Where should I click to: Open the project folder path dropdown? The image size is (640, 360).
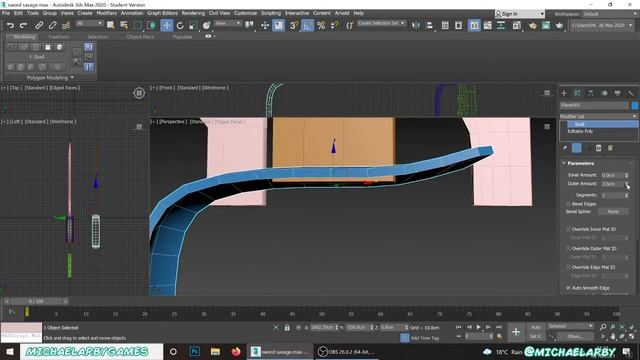(x=602, y=25)
